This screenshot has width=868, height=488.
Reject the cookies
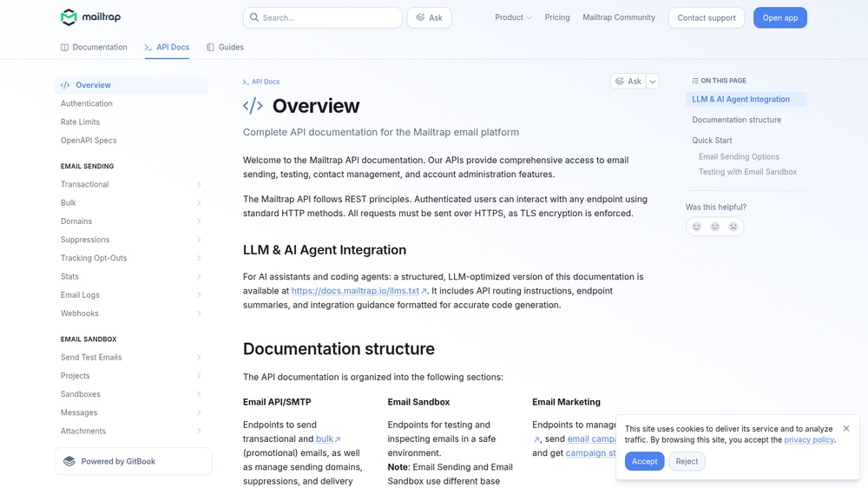[x=687, y=461]
